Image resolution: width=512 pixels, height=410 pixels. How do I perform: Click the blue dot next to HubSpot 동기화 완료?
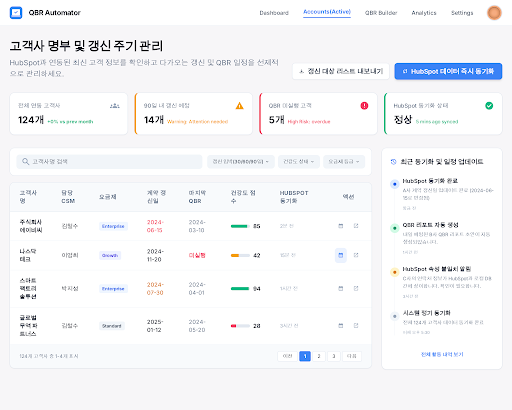[395, 184]
